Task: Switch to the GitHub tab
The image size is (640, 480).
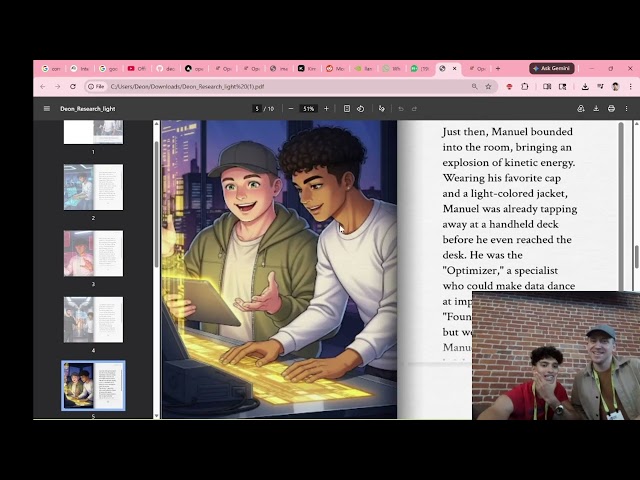Action: pos(165,69)
